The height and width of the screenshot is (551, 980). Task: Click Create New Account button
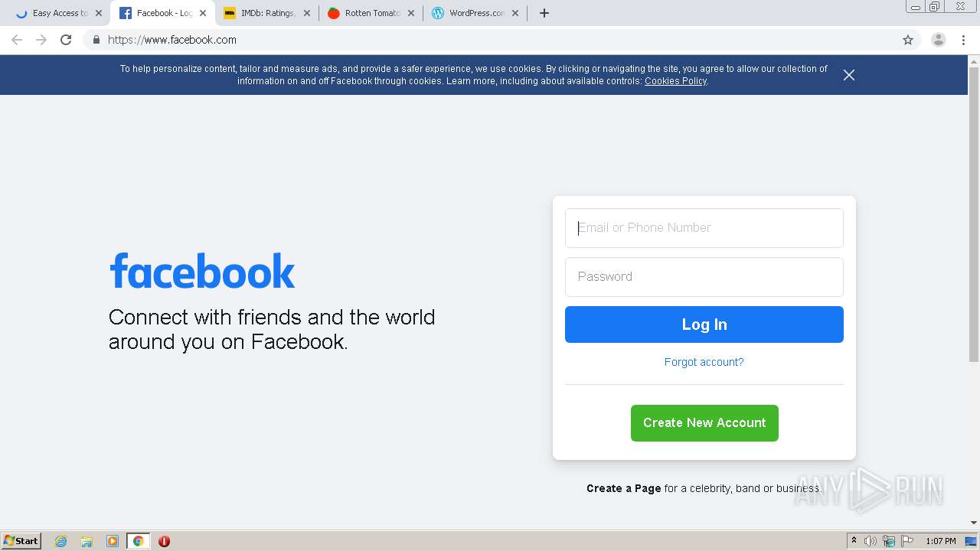(704, 423)
